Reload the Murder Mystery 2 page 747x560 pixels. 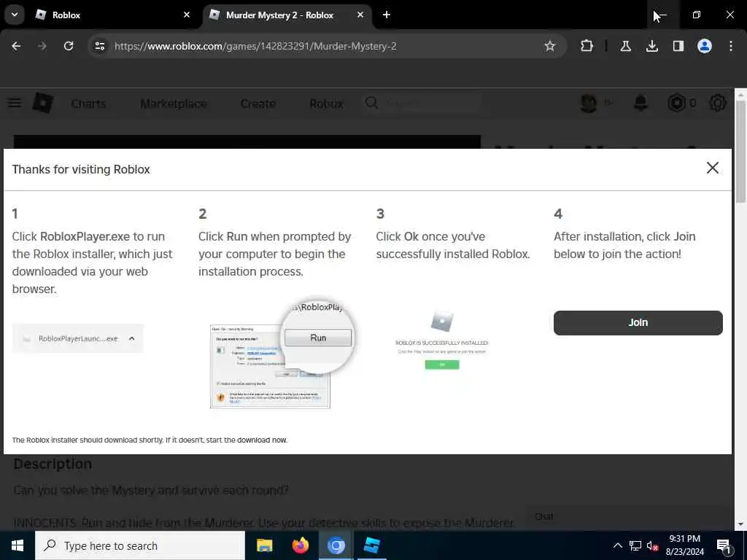click(69, 46)
